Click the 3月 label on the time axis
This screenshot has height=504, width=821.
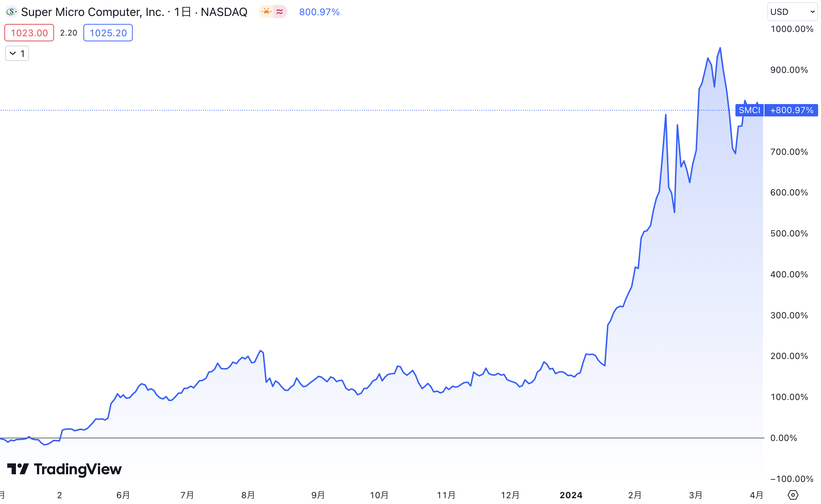696,495
